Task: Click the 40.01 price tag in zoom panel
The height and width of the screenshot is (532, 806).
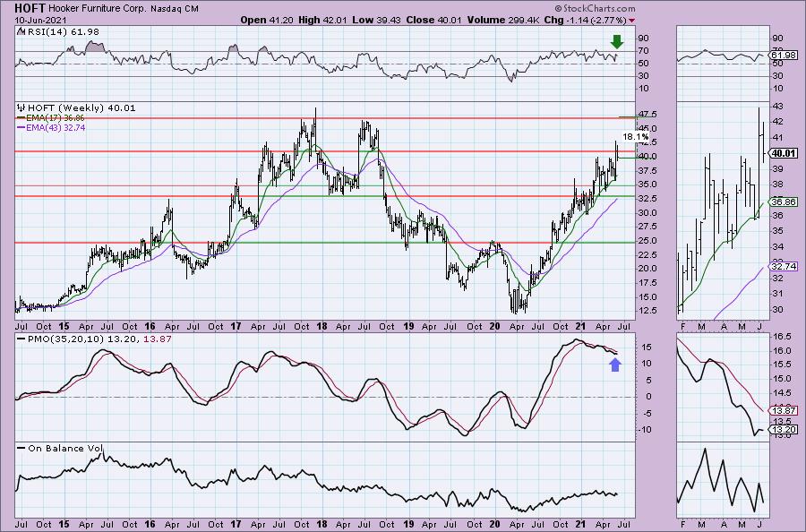Action: (784, 153)
